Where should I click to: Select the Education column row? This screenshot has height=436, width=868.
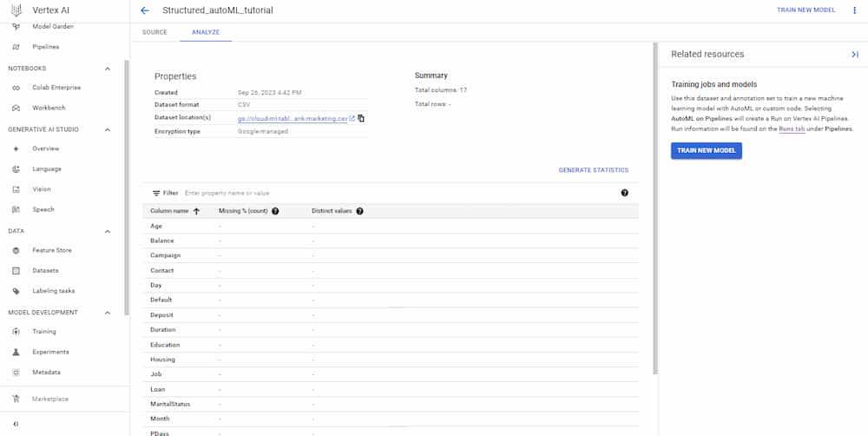pos(391,345)
